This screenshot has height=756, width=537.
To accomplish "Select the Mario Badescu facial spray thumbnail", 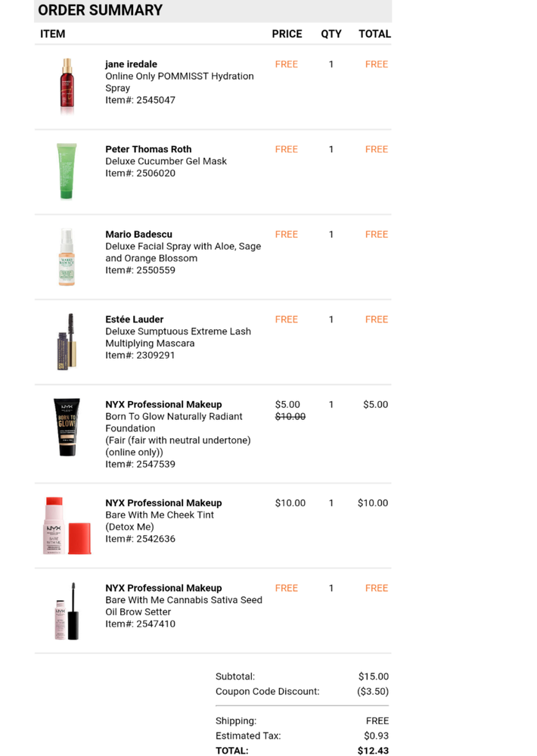I will click(67, 257).
